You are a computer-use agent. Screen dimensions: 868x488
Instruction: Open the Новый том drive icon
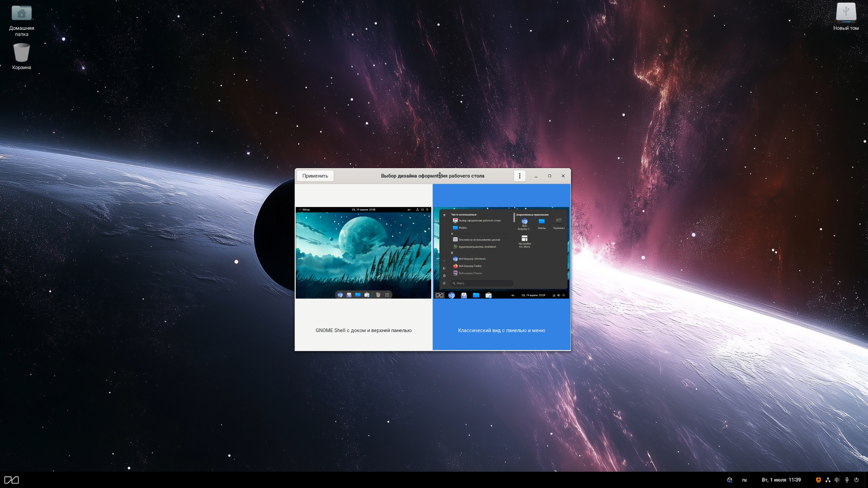tap(846, 13)
